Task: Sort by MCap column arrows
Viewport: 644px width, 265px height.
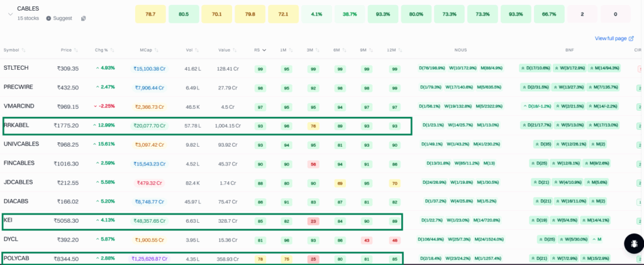Action: point(156,50)
